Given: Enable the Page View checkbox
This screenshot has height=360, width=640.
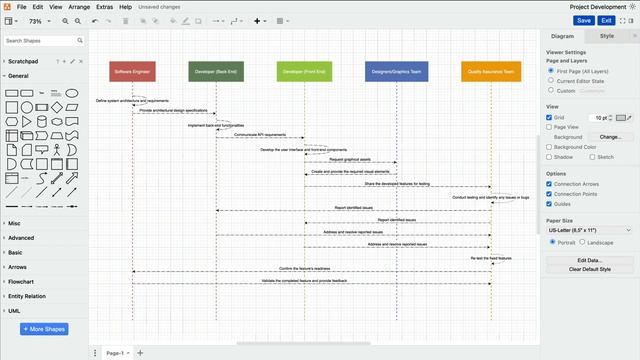Looking at the screenshot, I should [549, 127].
